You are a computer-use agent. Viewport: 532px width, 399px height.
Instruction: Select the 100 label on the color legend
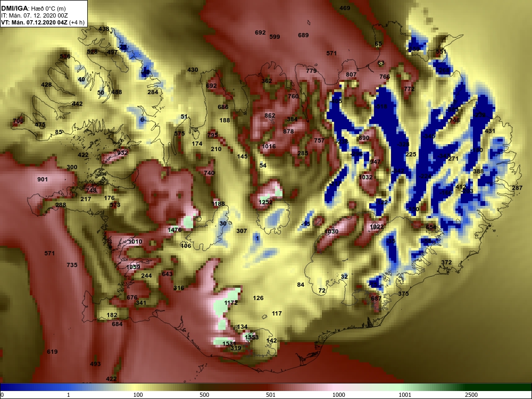click(138, 395)
